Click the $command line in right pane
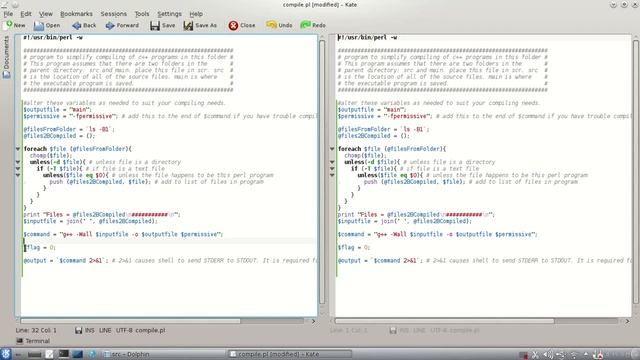The height and width of the screenshot is (360, 640). [438, 234]
